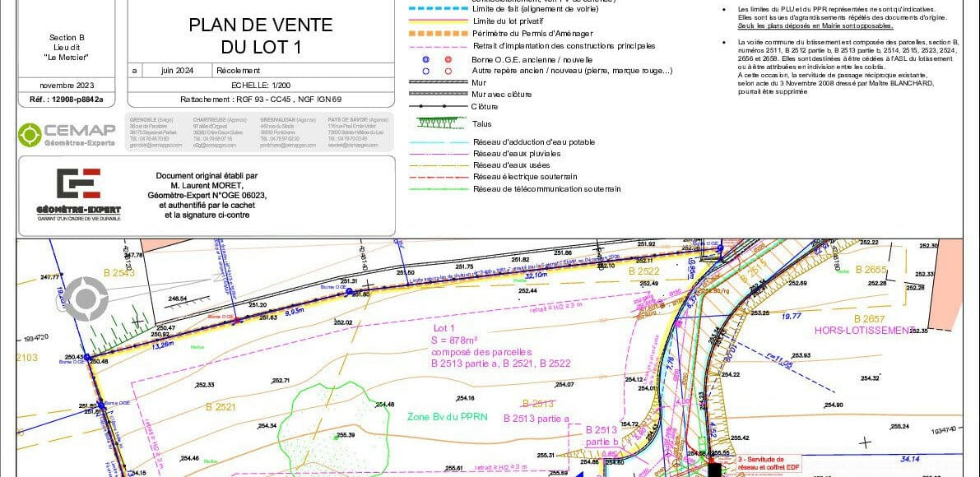Screen dimensions: 980x477
Task: Click the spot elevation "254.90"
Action: [834, 405]
